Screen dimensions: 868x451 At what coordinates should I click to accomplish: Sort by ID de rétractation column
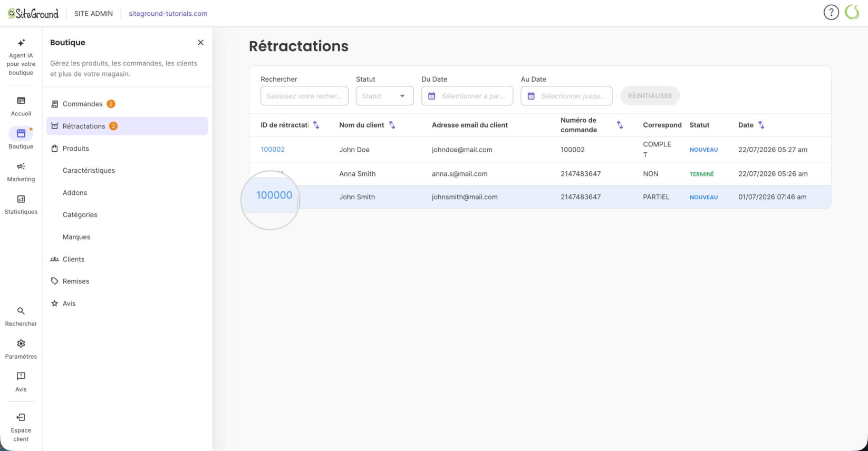[x=316, y=125]
